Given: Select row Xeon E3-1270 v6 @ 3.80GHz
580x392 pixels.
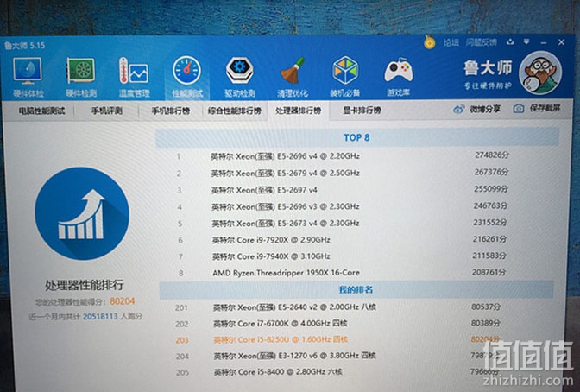Looking at the screenshot, I should [339, 356].
